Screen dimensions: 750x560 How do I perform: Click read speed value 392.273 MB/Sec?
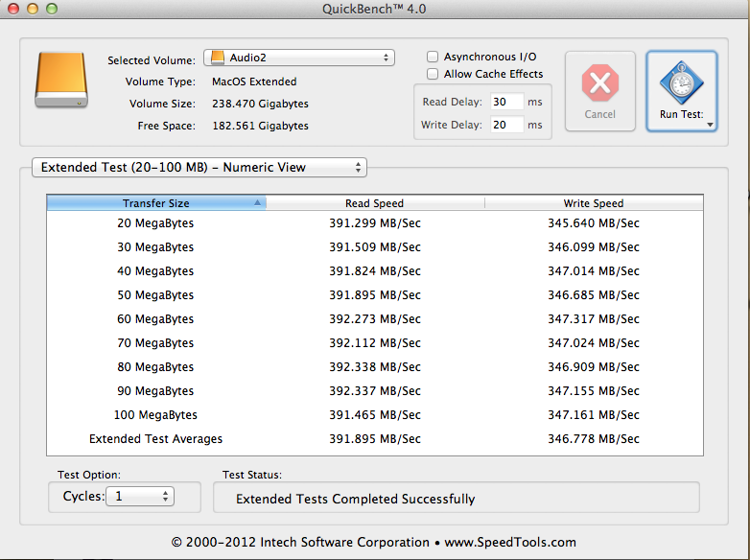tap(375, 319)
